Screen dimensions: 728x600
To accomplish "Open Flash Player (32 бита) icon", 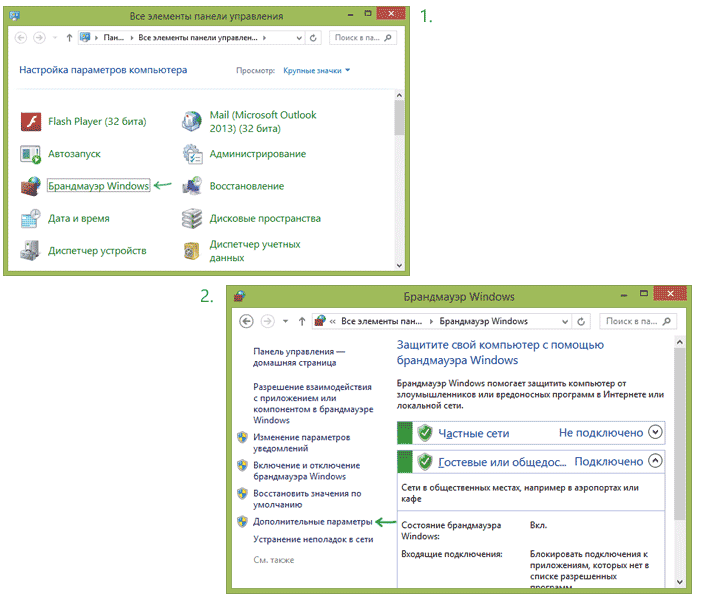I will (x=31, y=122).
